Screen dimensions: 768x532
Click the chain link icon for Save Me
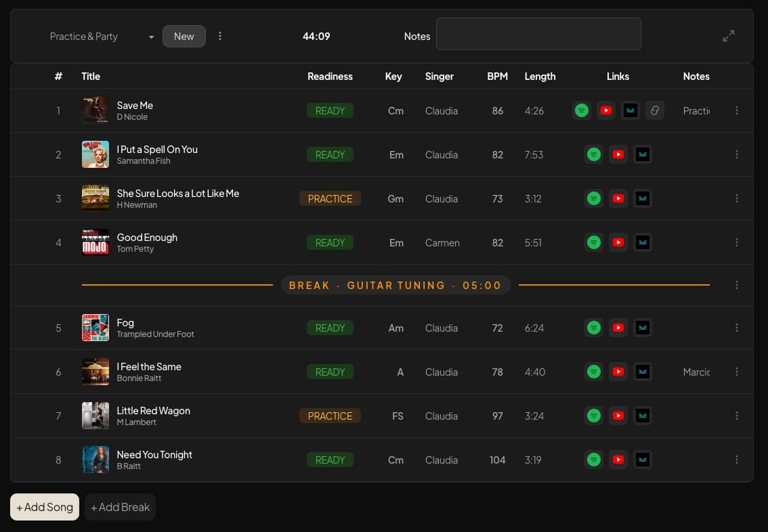(654, 110)
